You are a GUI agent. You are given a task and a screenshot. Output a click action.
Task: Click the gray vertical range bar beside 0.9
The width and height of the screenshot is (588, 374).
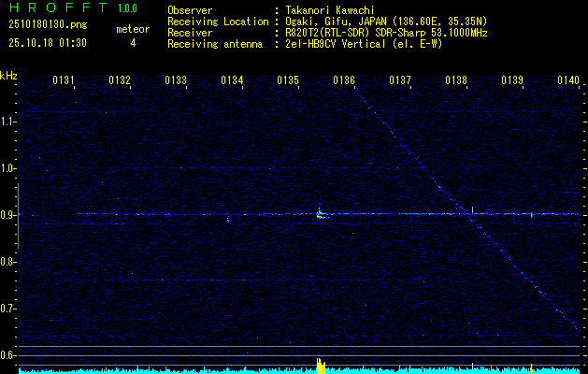tap(18, 216)
